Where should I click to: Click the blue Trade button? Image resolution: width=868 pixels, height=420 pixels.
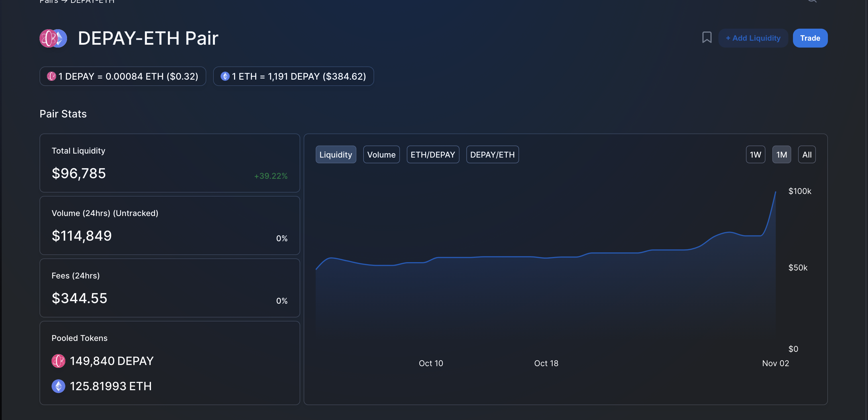point(810,38)
